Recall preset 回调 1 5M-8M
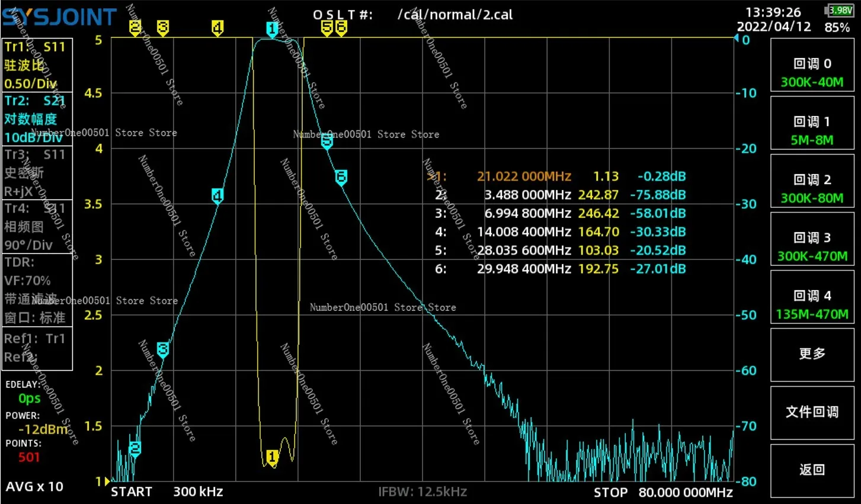Image resolution: width=861 pixels, height=504 pixels. point(812,123)
